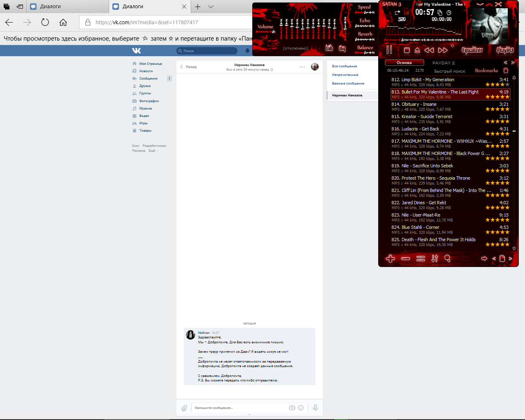The height and width of the screenshot is (420, 525).
Task: Skip to the previous track
Action: pos(429,50)
